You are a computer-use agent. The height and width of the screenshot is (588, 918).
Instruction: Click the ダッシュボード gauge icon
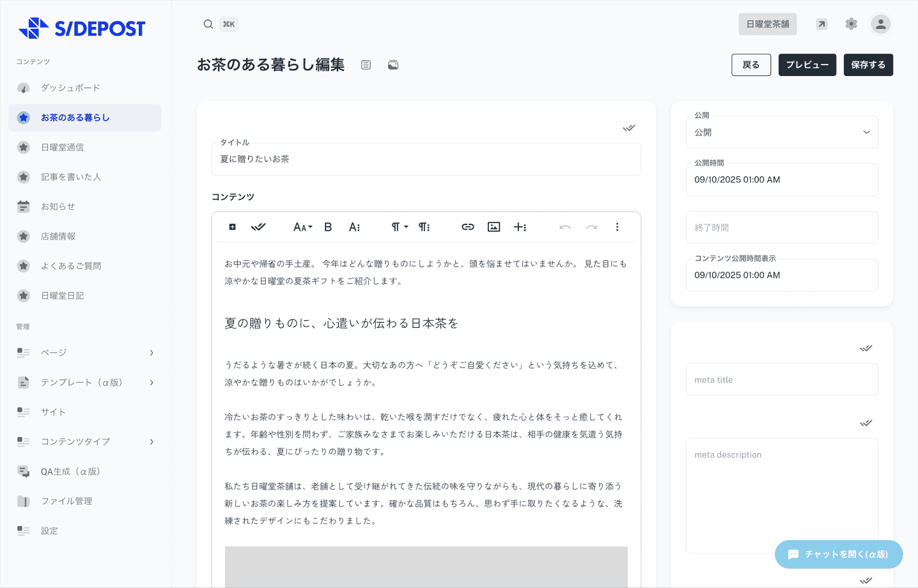[x=24, y=88]
